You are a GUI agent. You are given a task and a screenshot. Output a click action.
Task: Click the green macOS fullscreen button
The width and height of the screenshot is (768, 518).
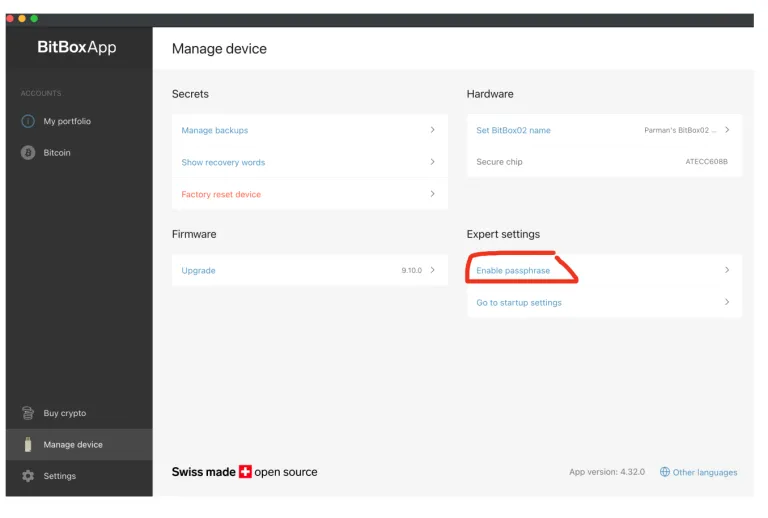[x=34, y=18]
